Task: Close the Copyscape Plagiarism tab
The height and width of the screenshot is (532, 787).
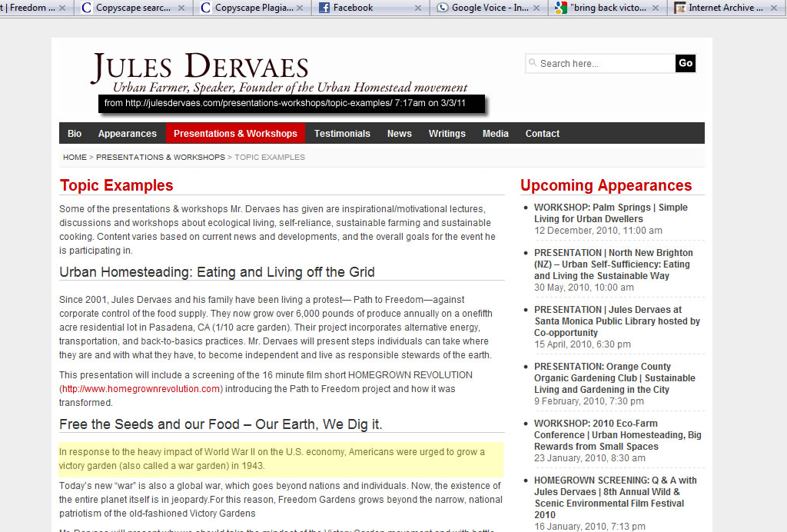Action: tap(300, 8)
